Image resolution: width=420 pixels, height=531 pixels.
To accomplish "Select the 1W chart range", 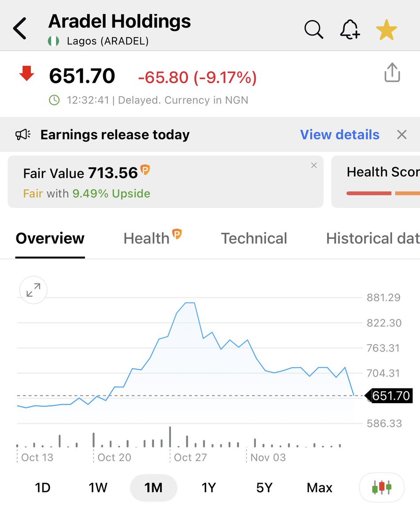I will 98,488.
